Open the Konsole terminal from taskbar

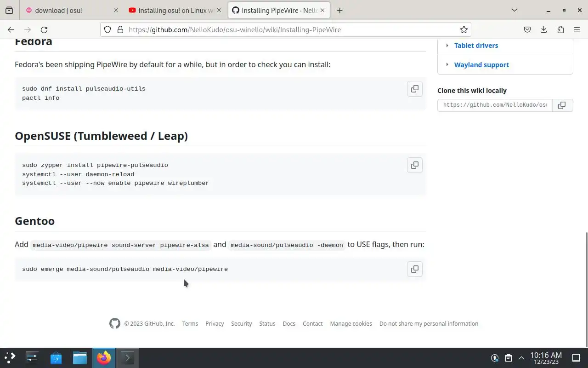(x=128, y=357)
